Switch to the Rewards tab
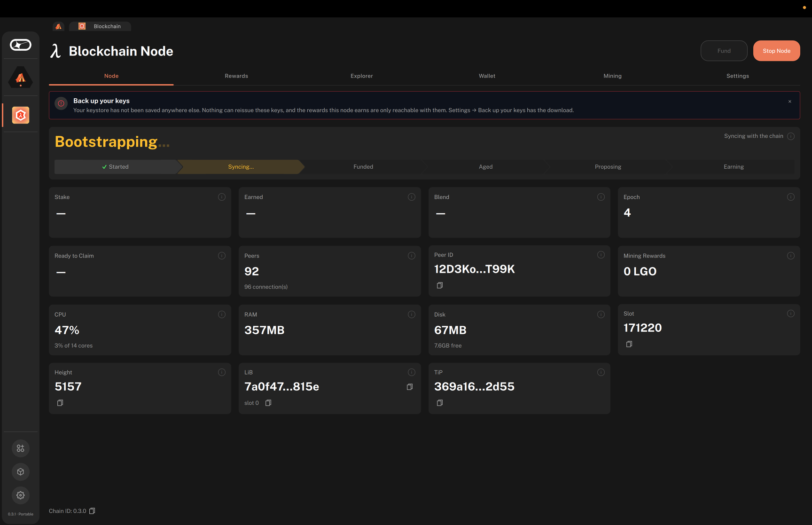812x525 pixels. (236, 76)
